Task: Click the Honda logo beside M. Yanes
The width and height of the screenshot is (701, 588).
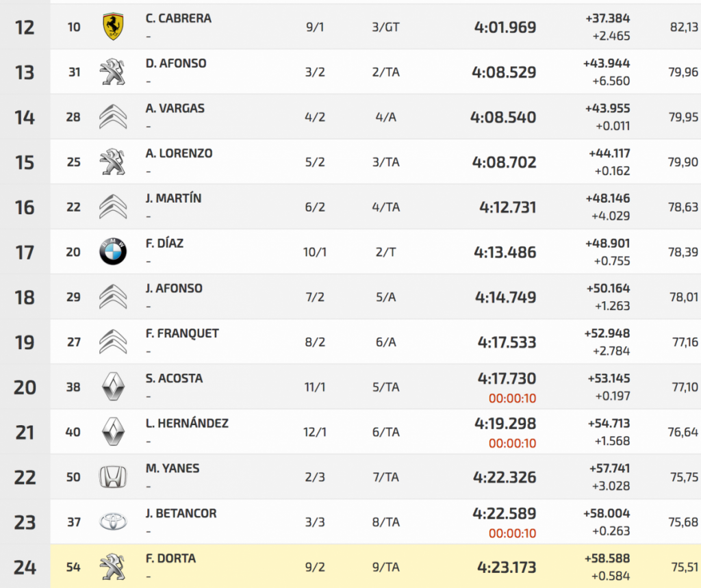Action: 113,477
